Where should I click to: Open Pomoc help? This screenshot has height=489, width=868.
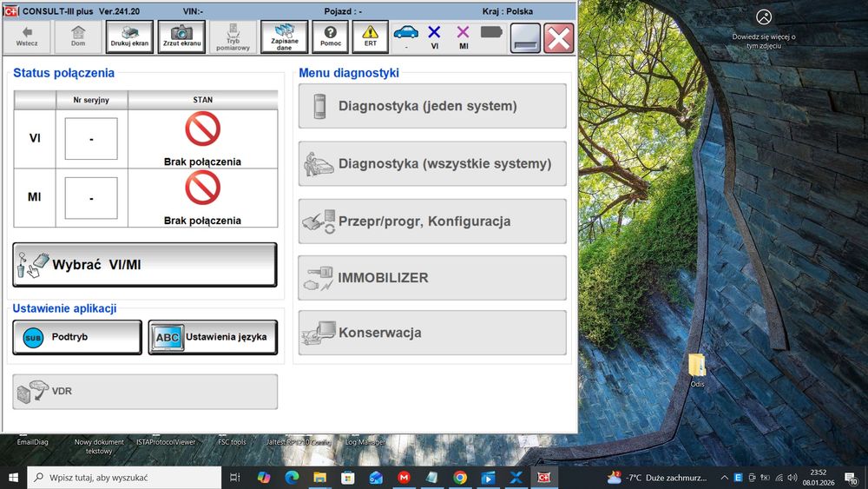[331, 37]
